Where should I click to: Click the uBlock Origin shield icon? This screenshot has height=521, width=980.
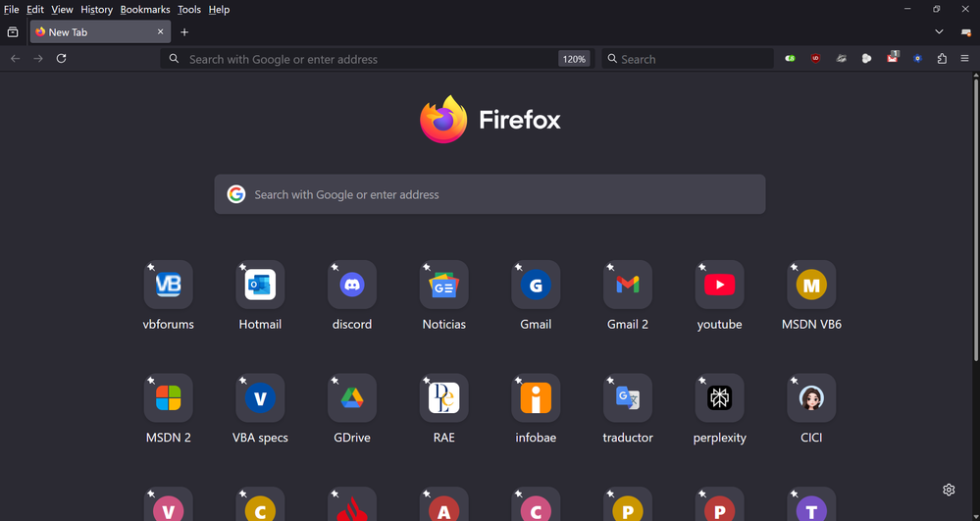coord(815,59)
